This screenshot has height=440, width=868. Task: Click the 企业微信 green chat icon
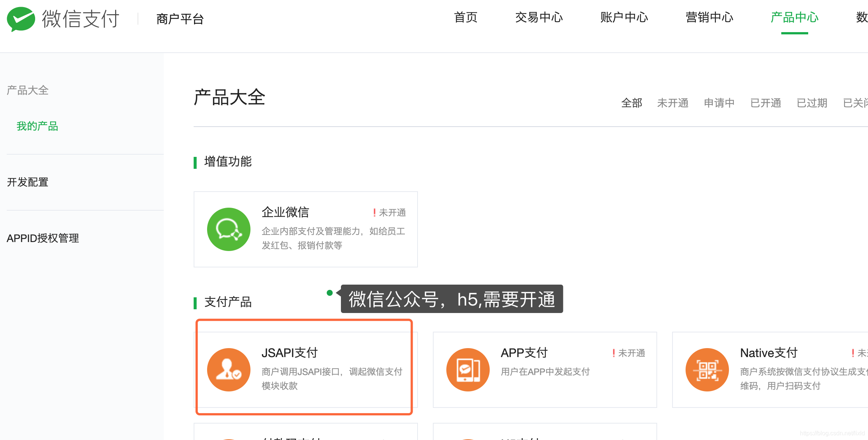coord(229,229)
